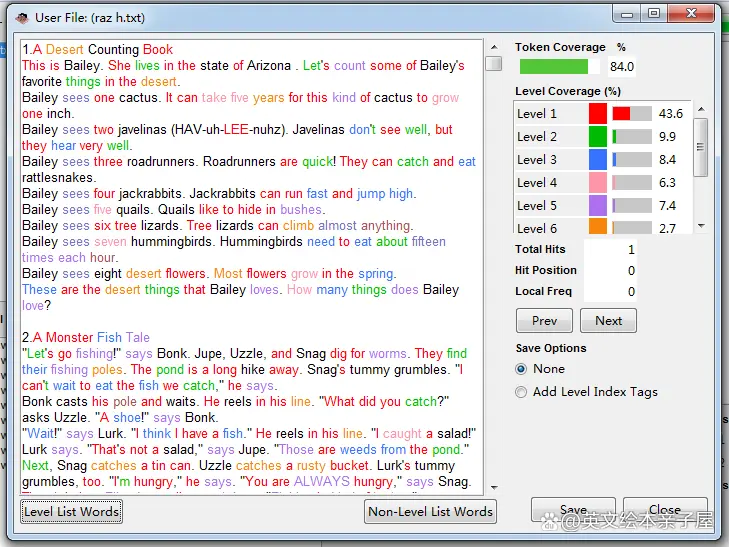Click the level list scroll up arrow
Viewport: 729px width, 547px height.
(x=701, y=109)
